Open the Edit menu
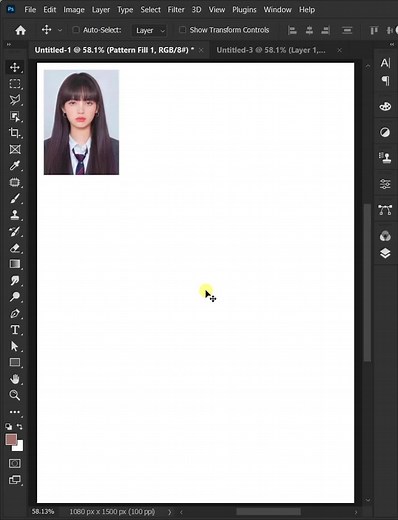The image size is (398, 520). pyautogui.click(x=50, y=10)
